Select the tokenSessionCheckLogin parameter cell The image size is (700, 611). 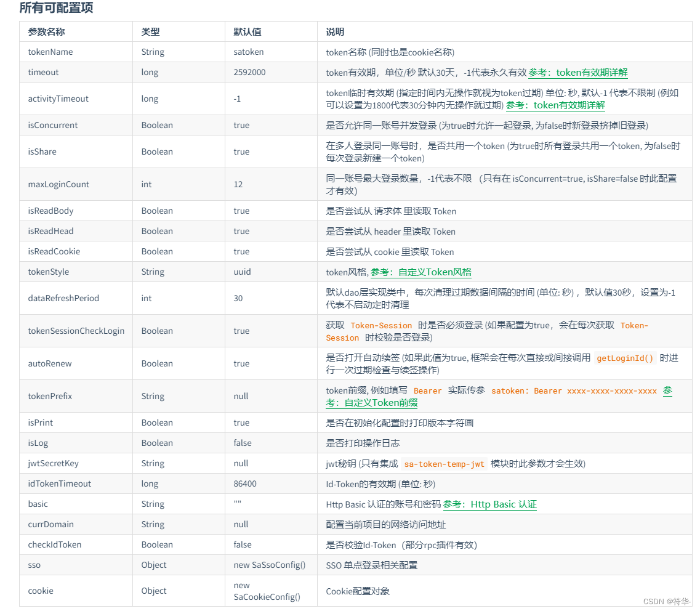click(x=76, y=331)
